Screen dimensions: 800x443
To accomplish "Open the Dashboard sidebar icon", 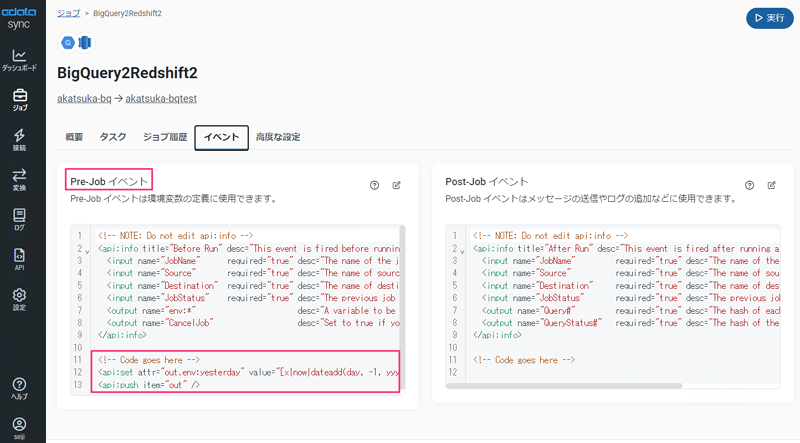I will (x=19, y=58).
